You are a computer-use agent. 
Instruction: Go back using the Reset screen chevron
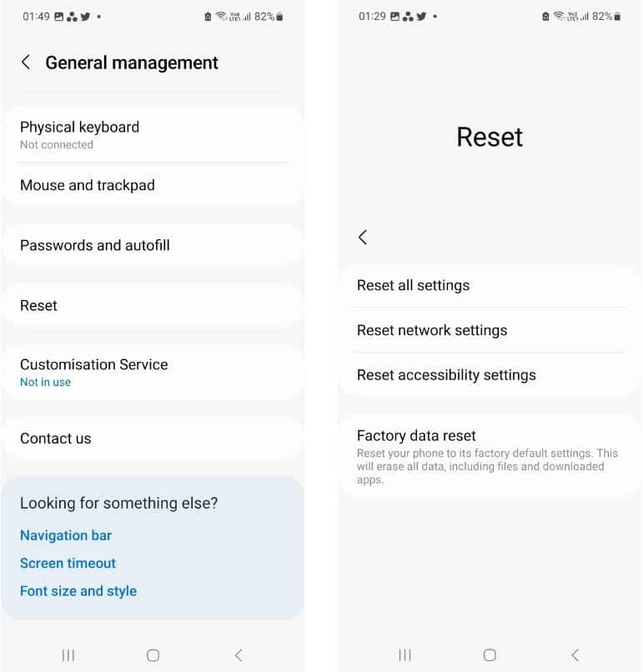click(x=363, y=237)
